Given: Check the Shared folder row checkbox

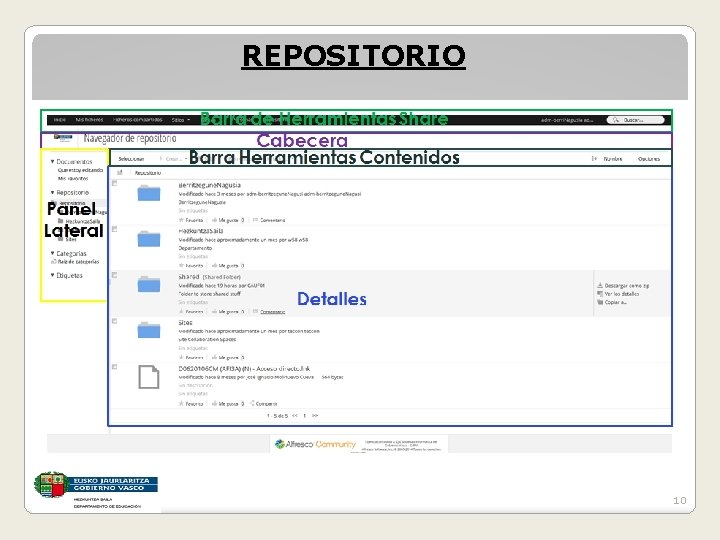Looking at the screenshot, I should [114, 275].
